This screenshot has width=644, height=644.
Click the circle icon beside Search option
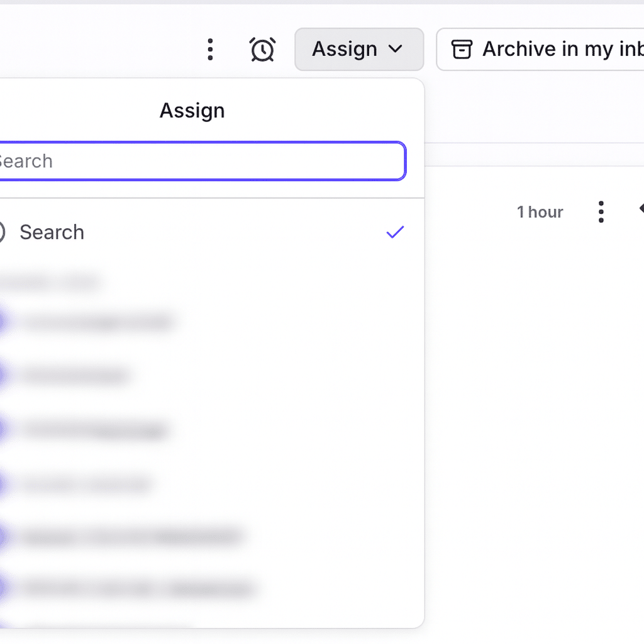pos(2,232)
